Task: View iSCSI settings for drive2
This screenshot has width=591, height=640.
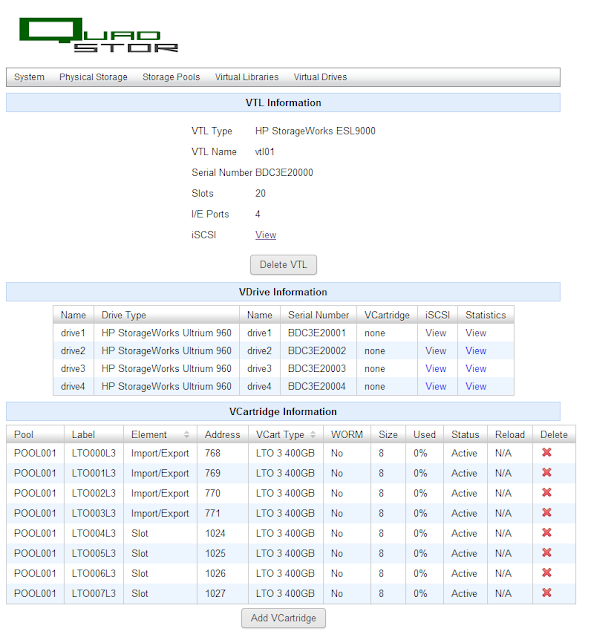Action: tap(436, 351)
